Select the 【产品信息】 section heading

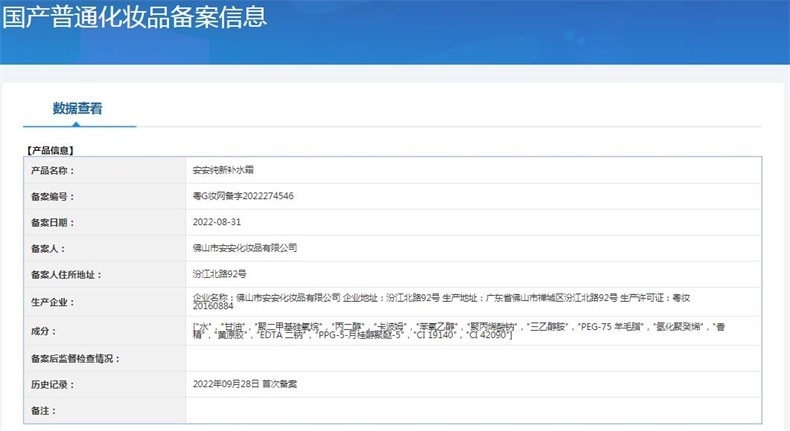[50, 150]
